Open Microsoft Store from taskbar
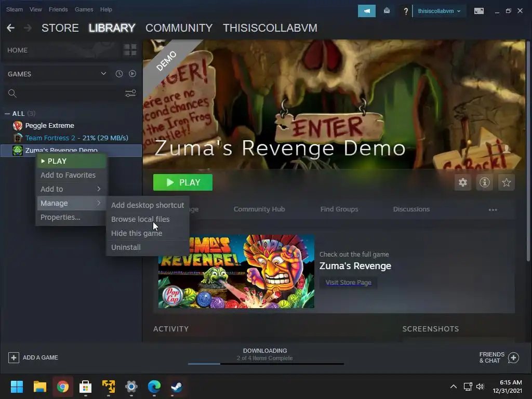 [86, 387]
